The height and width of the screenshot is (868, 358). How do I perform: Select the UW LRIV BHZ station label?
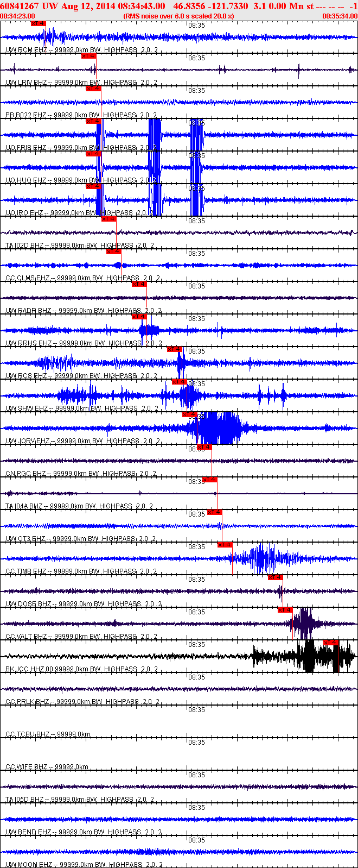pos(81,83)
